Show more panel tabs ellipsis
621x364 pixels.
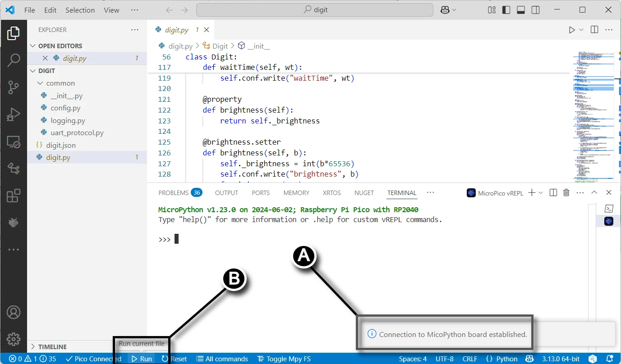pyautogui.click(x=430, y=192)
